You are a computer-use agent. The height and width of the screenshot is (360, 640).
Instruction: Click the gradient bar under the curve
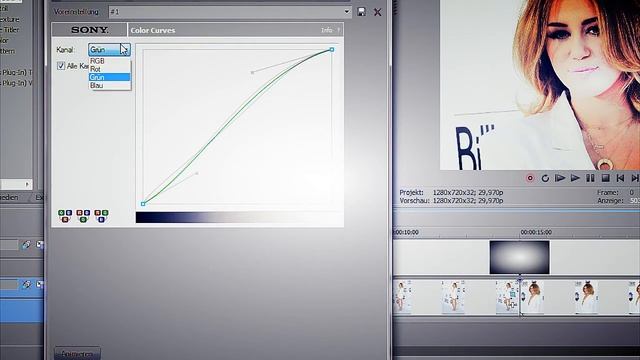(239, 217)
